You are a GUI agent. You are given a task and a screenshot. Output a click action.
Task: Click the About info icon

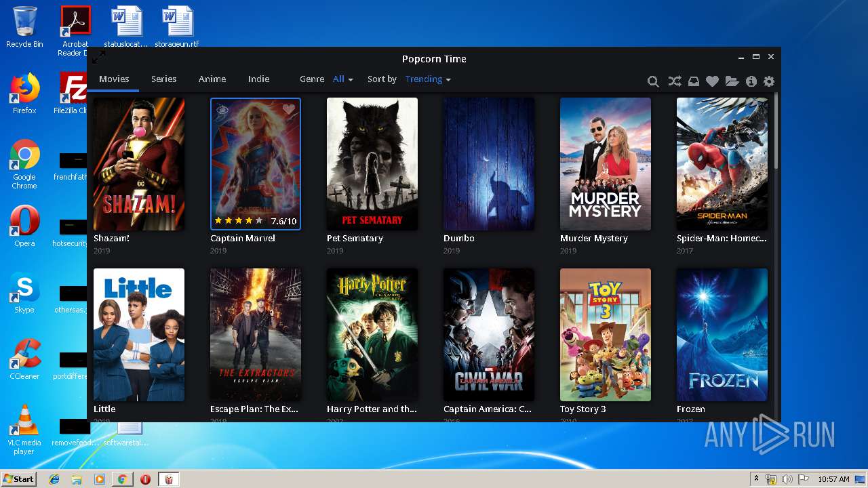[x=751, y=81]
